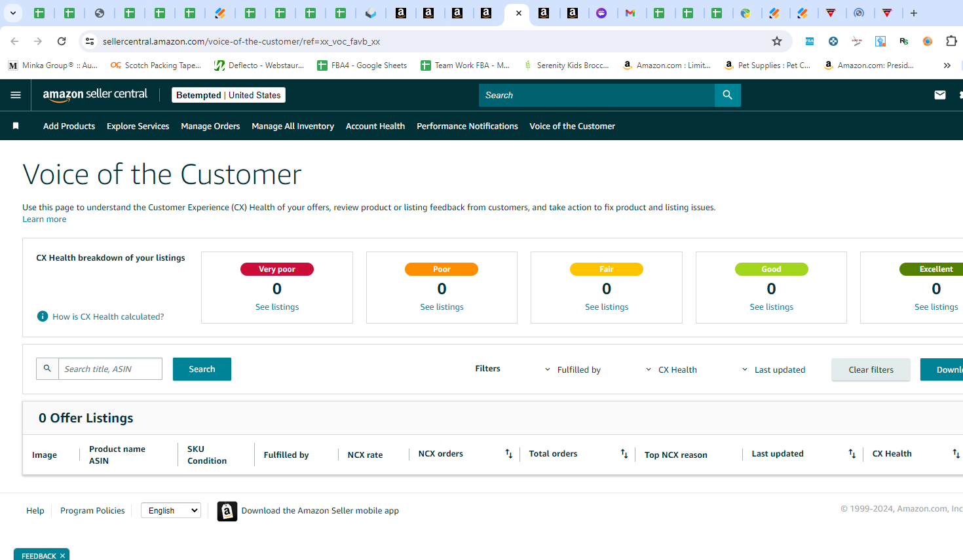Image resolution: width=963 pixels, height=560 pixels.
Task: Open the RS extension icon
Action: pyautogui.click(x=904, y=41)
